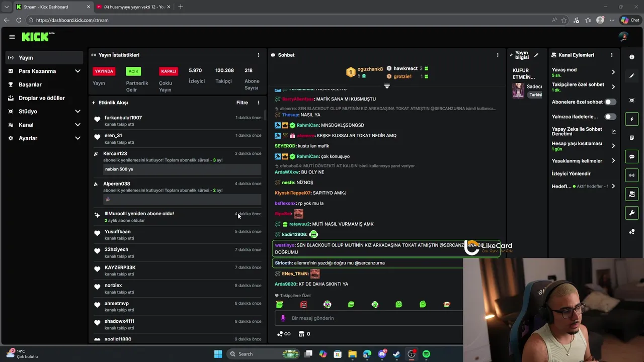Open Başarılar in the sidebar
This screenshot has height=362, width=644.
[x=44, y=84]
